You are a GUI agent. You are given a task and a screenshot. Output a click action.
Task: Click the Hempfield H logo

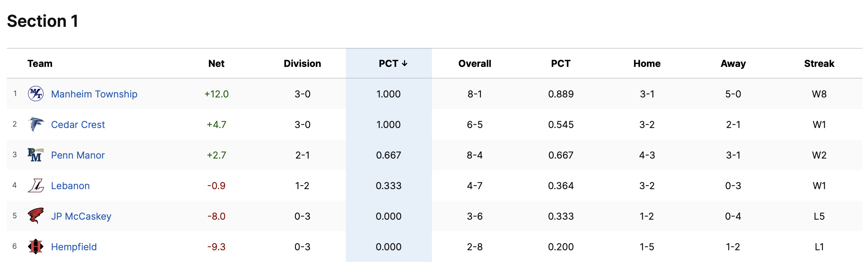(36, 247)
